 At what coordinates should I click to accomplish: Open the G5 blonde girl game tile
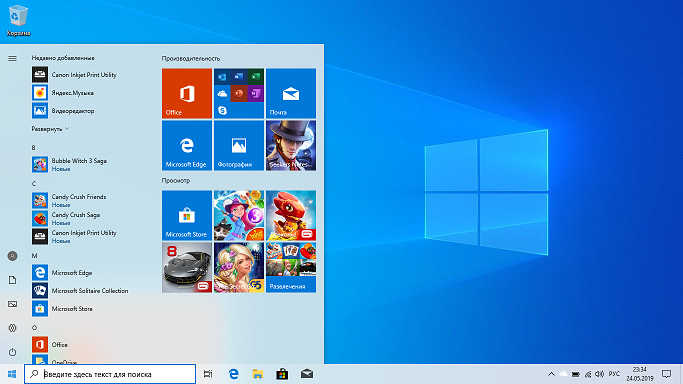pyautogui.click(x=239, y=267)
